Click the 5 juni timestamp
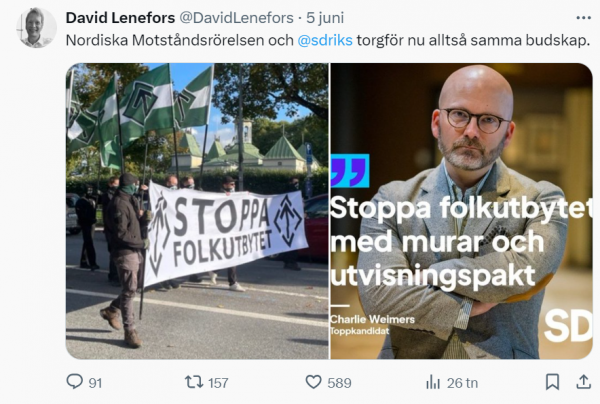This screenshot has width=600, height=404. 325,18
